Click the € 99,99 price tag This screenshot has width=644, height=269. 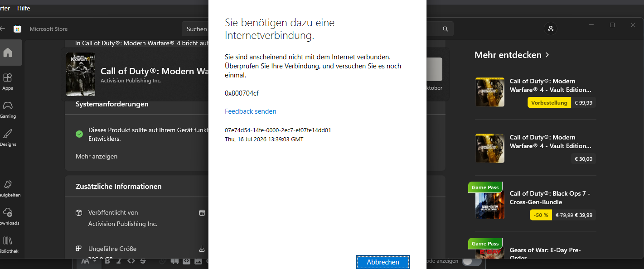[x=583, y=103]
